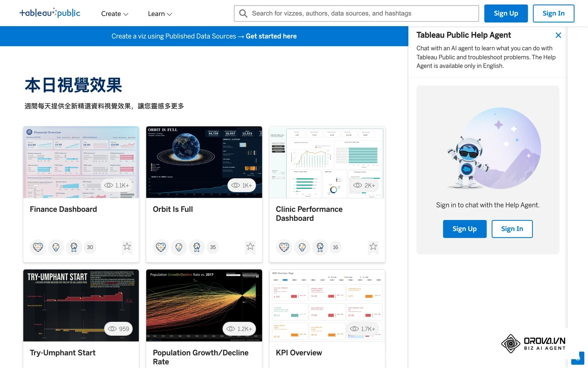The height and width of the screenshot is (368, 588).
Task: Click Sign Up in the top navigation
Action: [x=506, y=14]
